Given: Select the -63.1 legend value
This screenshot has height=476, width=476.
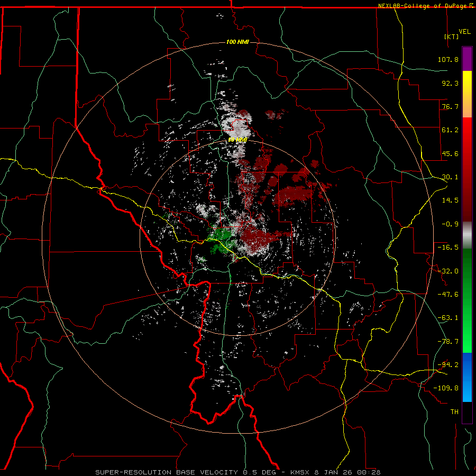Looking at the screenshot, I should tap(448, 318).
